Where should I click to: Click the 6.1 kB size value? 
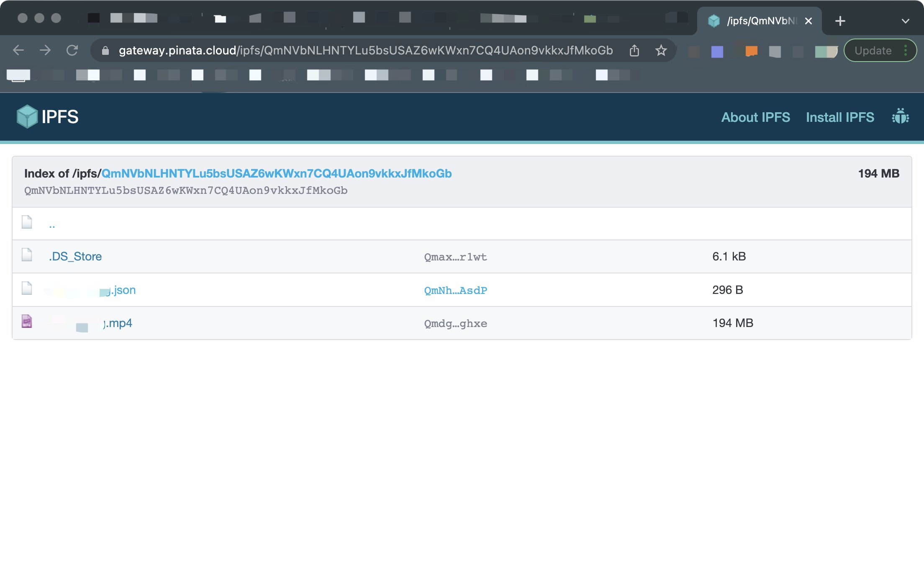click(x=729, y=256)
